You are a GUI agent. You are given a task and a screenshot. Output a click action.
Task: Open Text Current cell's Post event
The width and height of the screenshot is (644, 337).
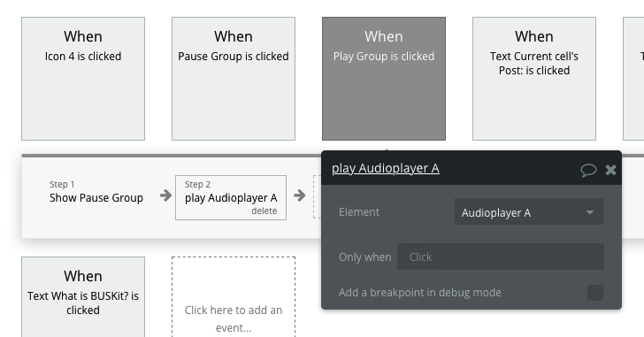[534, 79]
